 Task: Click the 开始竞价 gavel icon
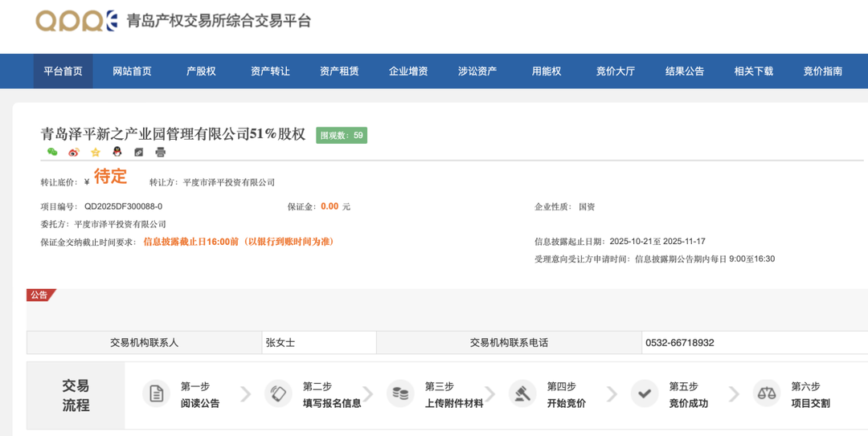point(522,394)
